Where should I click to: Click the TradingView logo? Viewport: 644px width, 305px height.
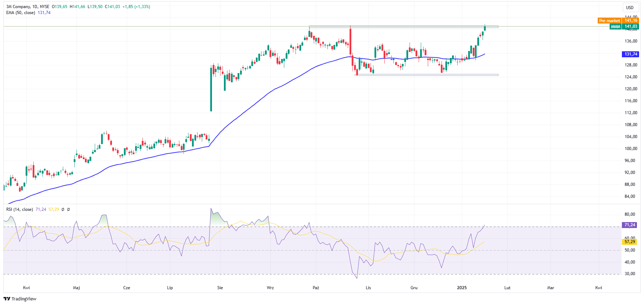(x=20, y=299)
